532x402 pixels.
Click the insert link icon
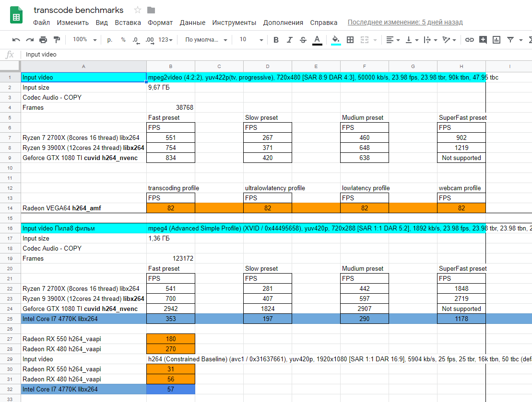[x=469, y=40]
